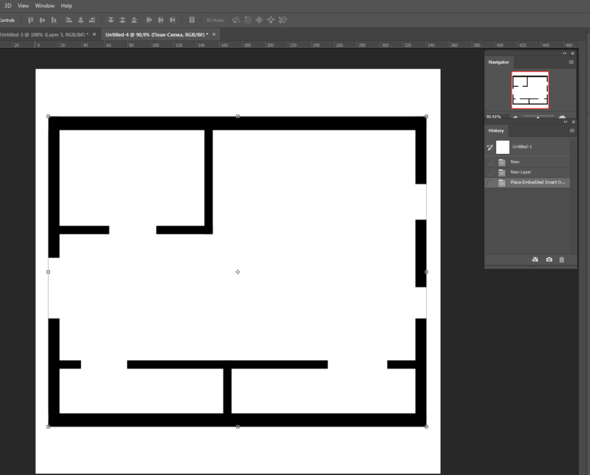590x475 pixels.
Task: Delete current state with the trash icon
Action: pos(562,260)
